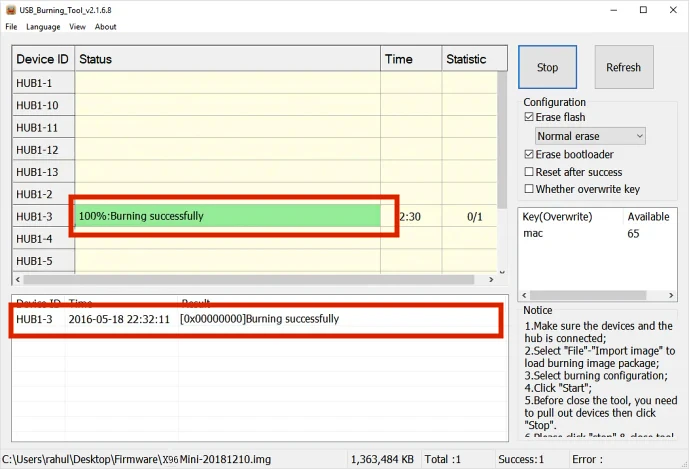Open the File menu
This screenshot has width=690, height=470.
11,27
